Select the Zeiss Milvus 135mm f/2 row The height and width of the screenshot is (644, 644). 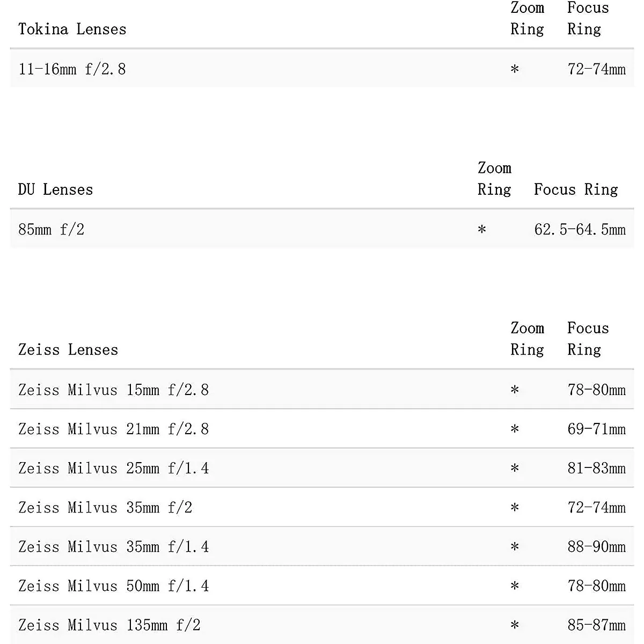pyautogui.click(x=109, y=625)
